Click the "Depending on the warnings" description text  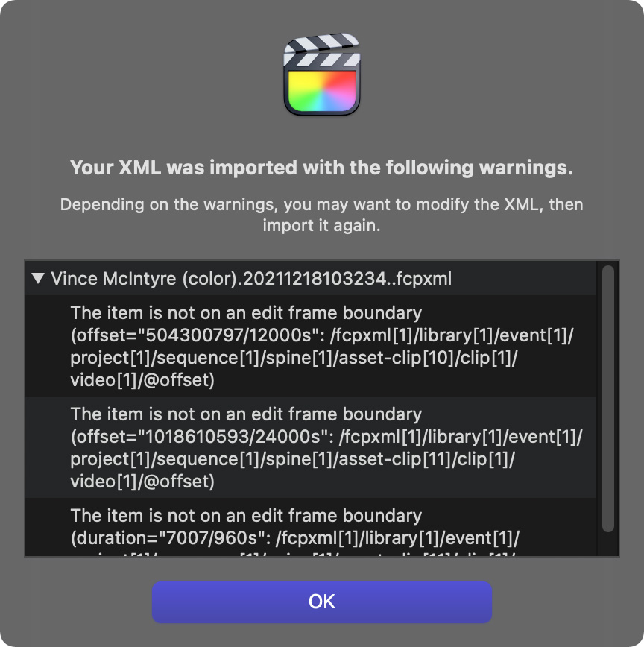coord(322,215)
